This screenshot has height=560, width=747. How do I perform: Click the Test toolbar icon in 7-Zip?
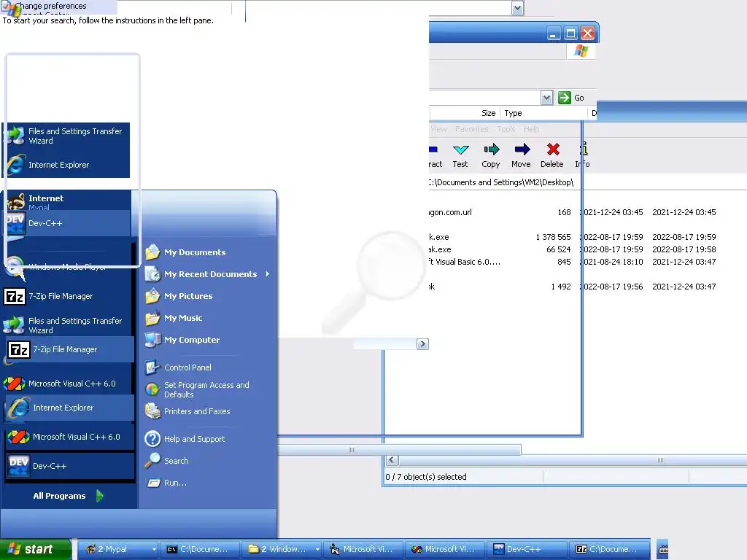pyautogui.click(x=460, y=155)
